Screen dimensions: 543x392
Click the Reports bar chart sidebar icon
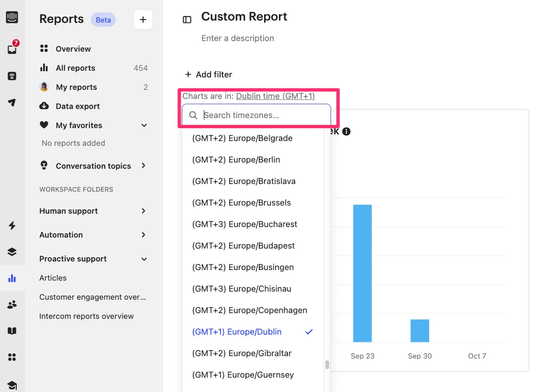click(x=12, y=278)
